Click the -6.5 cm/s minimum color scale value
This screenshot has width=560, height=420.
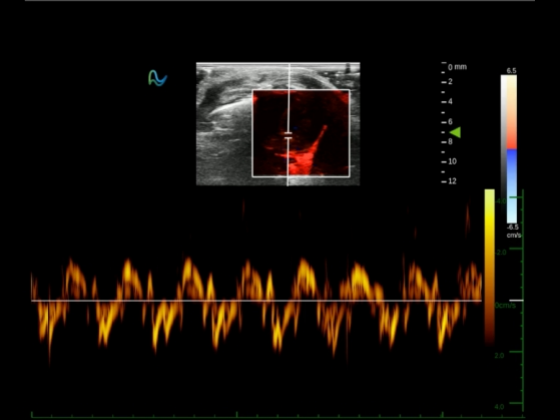point(513,231)
